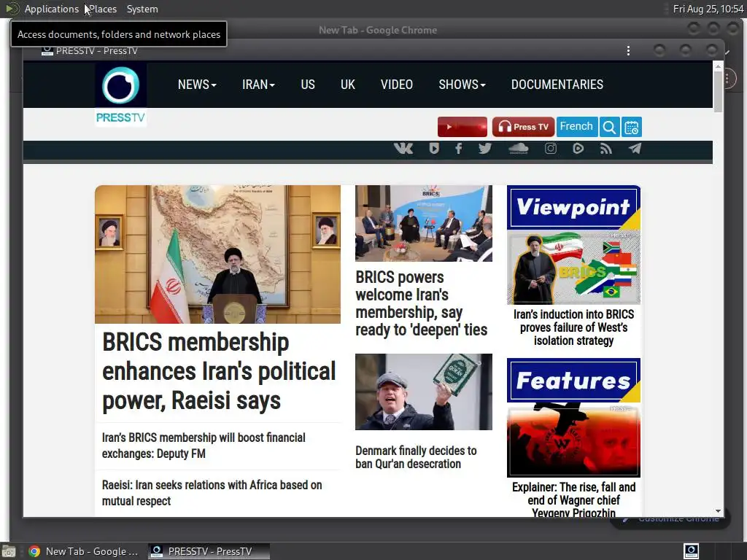Open 'Denmark finally decides to ban Qur'an desecration'
Image resolution: width=747 pixels, height=560 pixels.
click(x=416, y=457)
